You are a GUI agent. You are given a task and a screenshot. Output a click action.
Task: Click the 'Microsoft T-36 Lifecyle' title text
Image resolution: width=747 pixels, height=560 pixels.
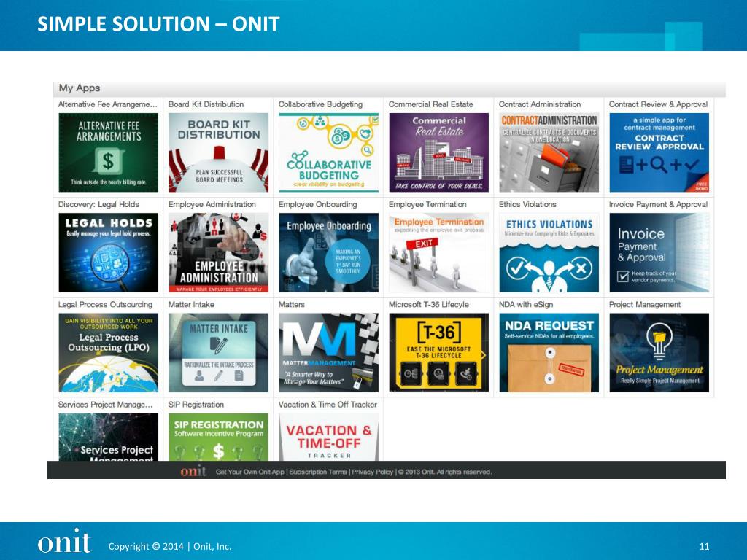[x=429, y=304]
